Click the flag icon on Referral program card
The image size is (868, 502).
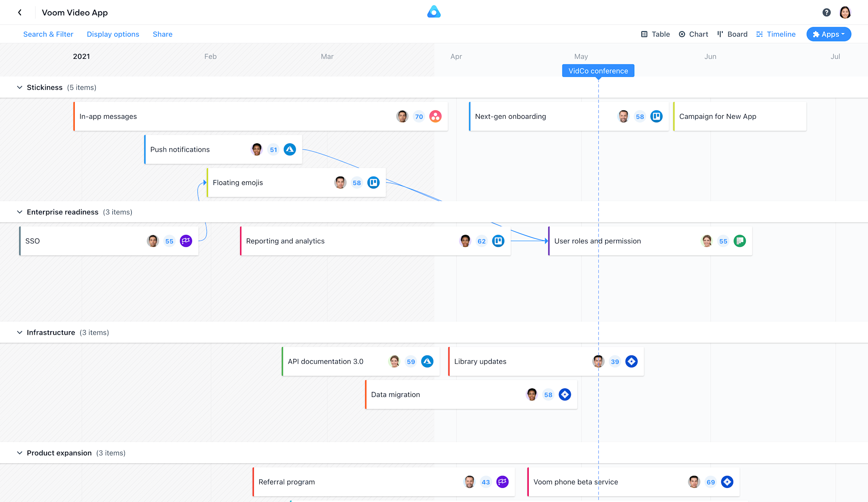coord(502,482)
